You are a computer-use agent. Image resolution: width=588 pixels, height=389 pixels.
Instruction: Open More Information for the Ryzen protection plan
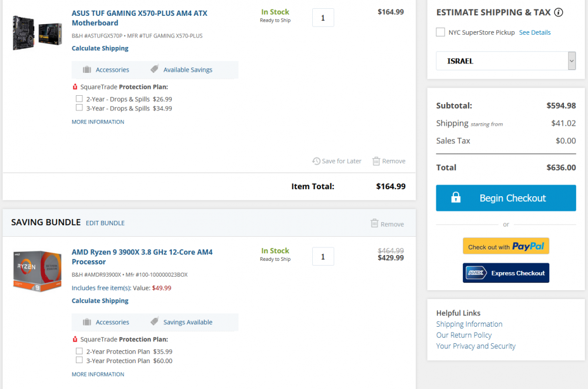[98, 374]
